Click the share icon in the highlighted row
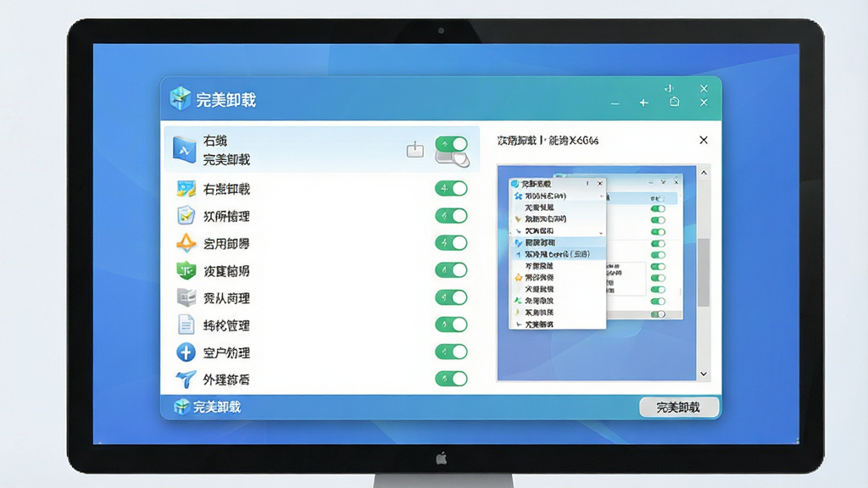Screen dimensions: 868x488 [415, 149]
